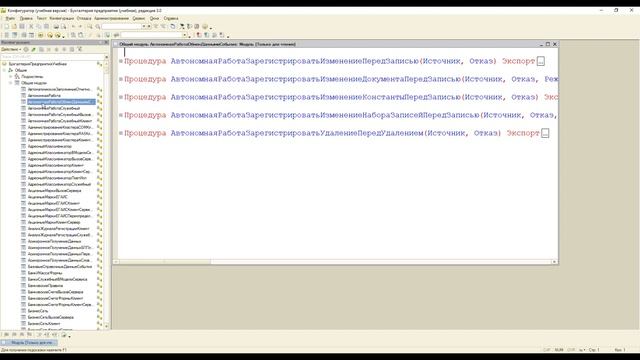Viewport: 640px width, 360px height.
Task: Click the Redo arrow icon
Action: pyautogui.click(x=80, y=27)
